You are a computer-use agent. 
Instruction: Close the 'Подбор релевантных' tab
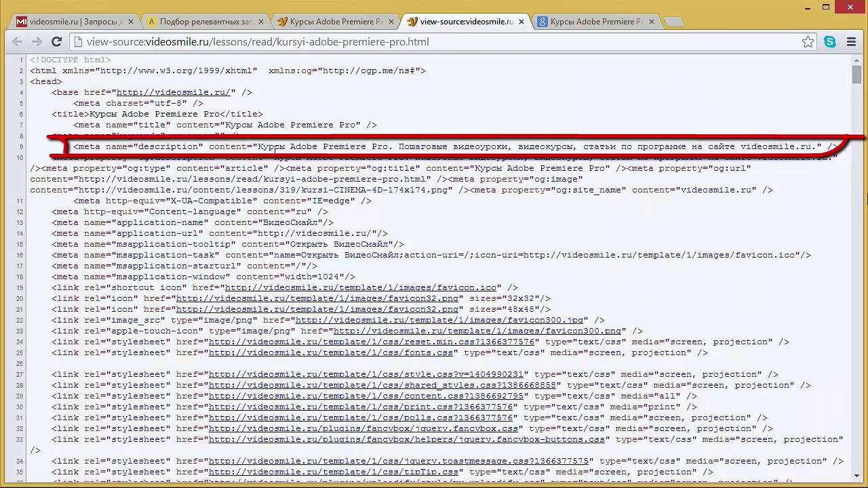click(261, 22)
